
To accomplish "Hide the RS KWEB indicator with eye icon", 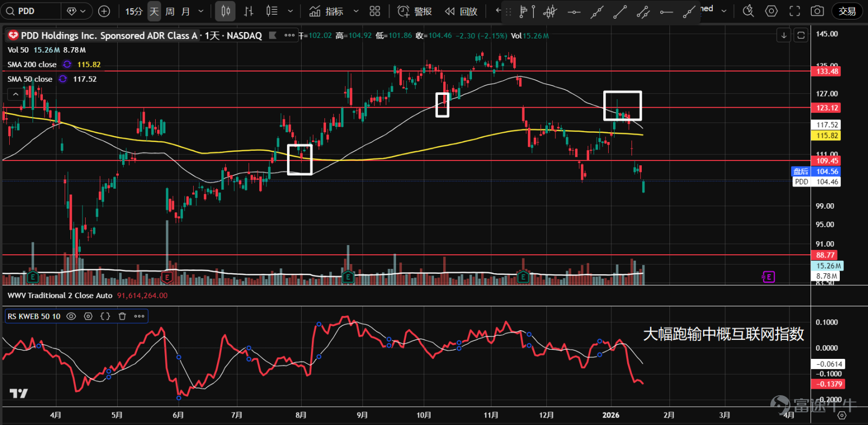I will pos(71,316).
